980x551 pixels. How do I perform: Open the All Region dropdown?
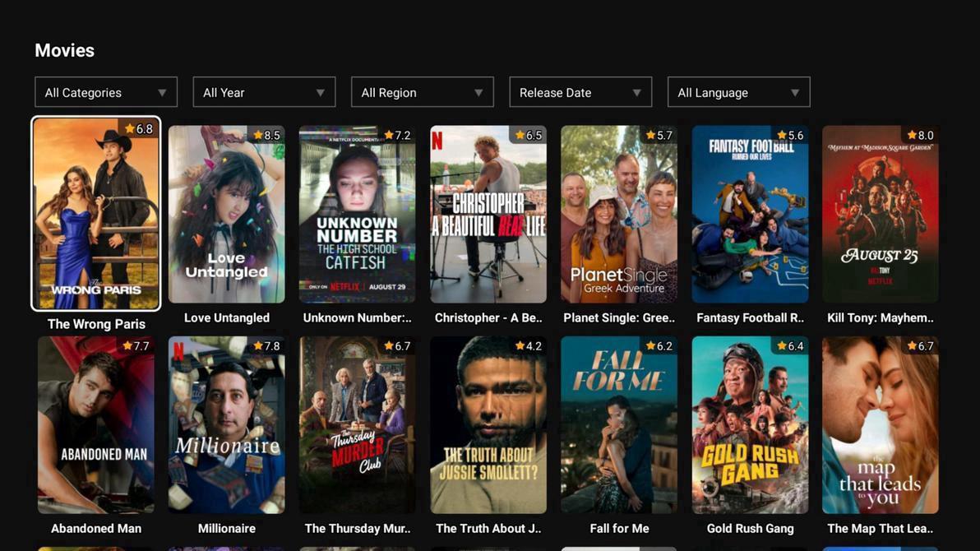pos(422,92)
